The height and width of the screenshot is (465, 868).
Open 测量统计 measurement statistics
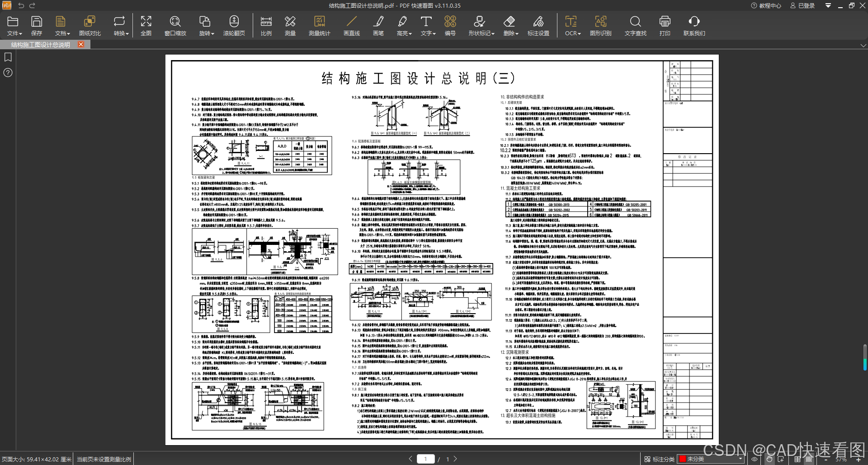(x=319, y=26)
